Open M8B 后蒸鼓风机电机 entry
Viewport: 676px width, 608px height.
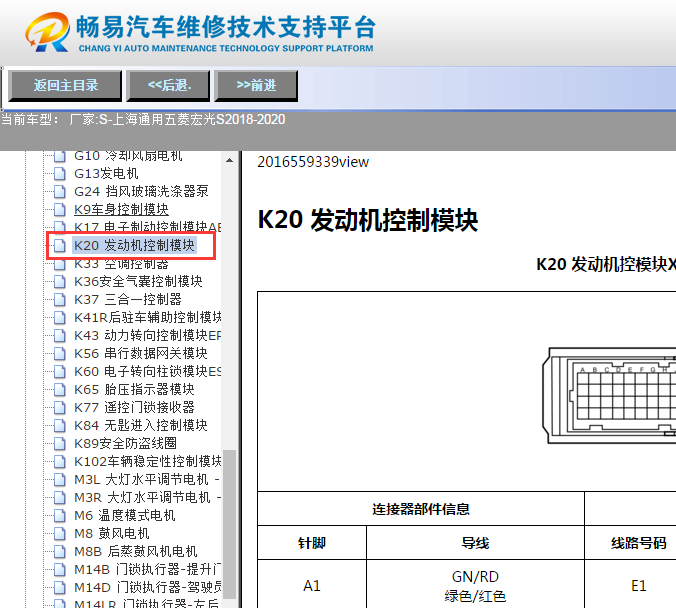pyautogui.click(x=135, y=552)
